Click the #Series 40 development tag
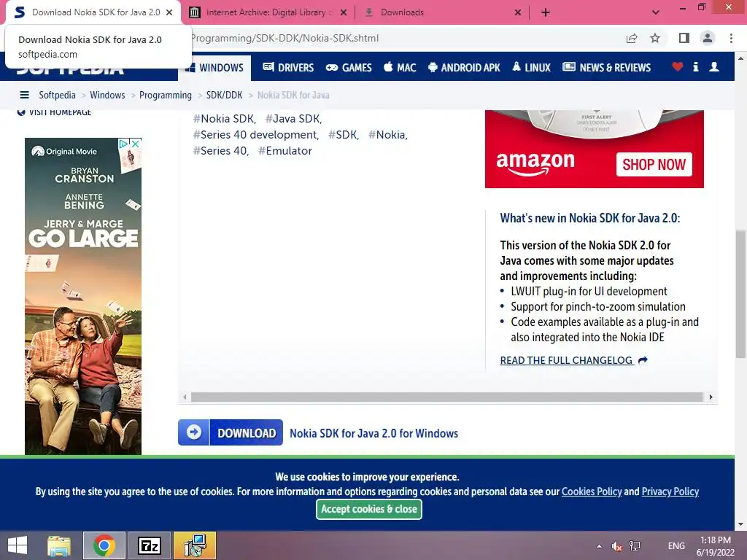 256,135
